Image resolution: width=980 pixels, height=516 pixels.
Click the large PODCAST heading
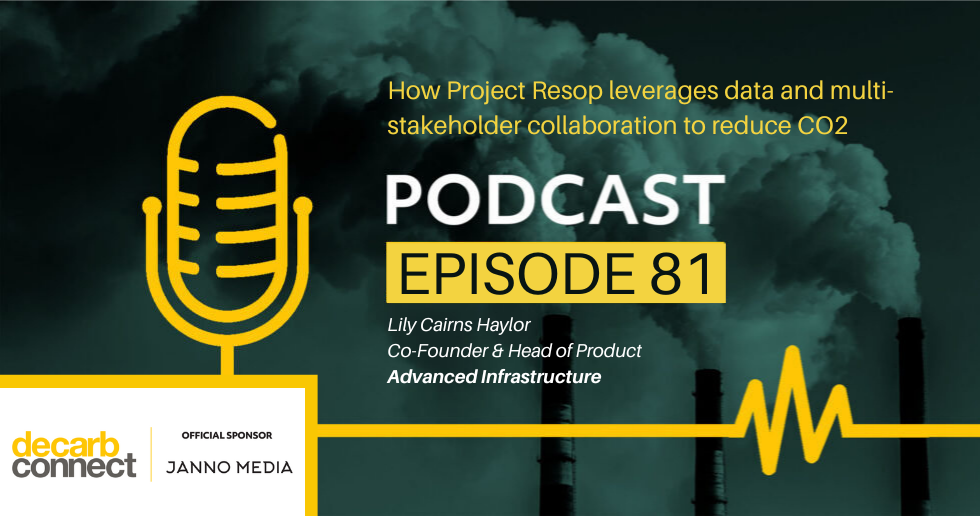pos(555,199)
